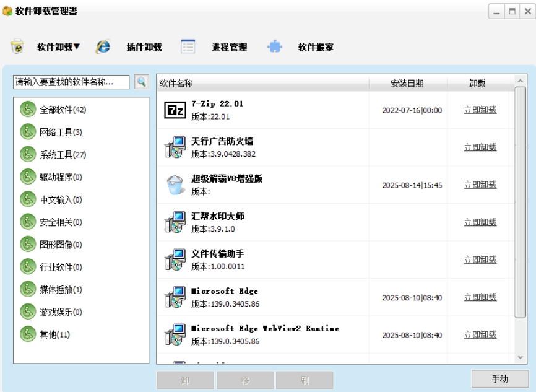Click the vertical scrollbar thumb
This screenshot has width=536, height=392.
coord(521,203)
